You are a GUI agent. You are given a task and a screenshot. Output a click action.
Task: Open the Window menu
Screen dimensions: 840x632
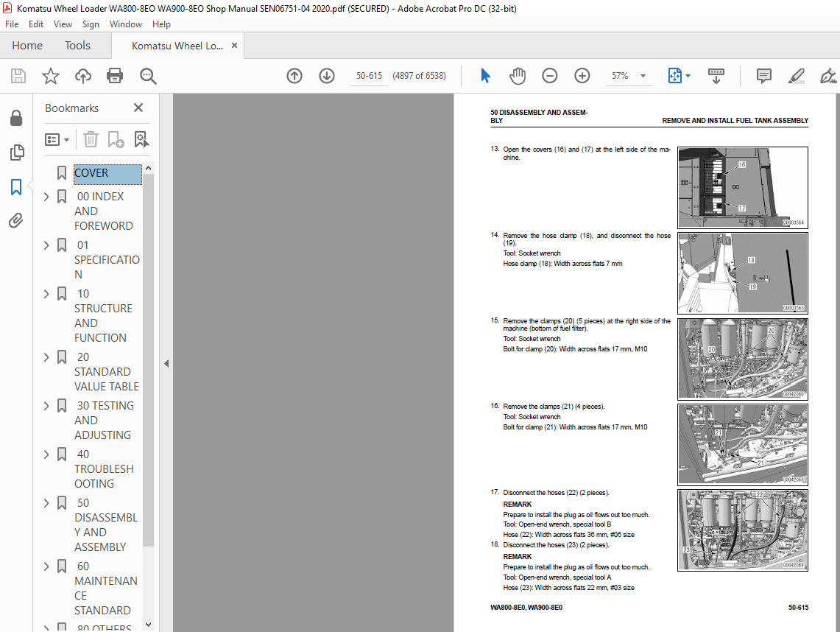pyautogui.click(x=125, y=24)
